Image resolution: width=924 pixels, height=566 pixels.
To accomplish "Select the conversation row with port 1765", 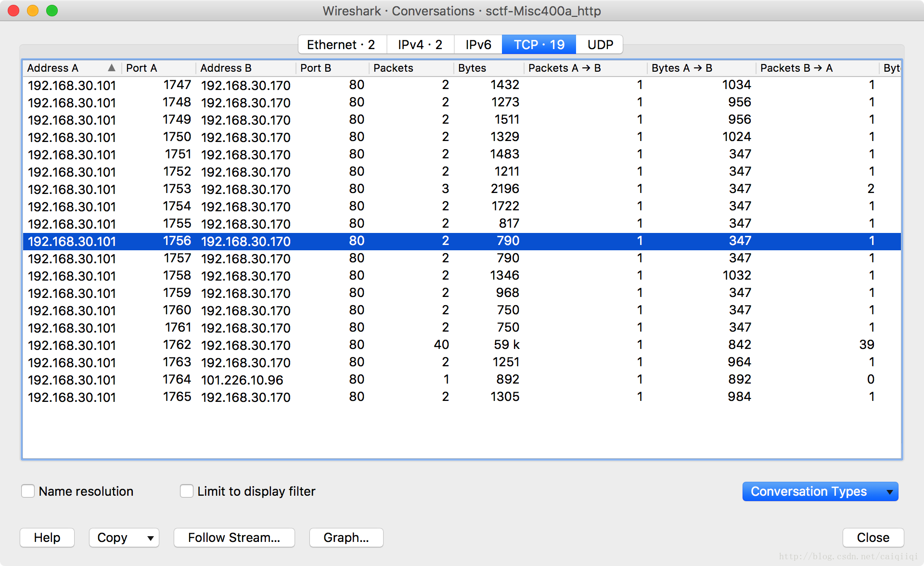I will point(462,397).
